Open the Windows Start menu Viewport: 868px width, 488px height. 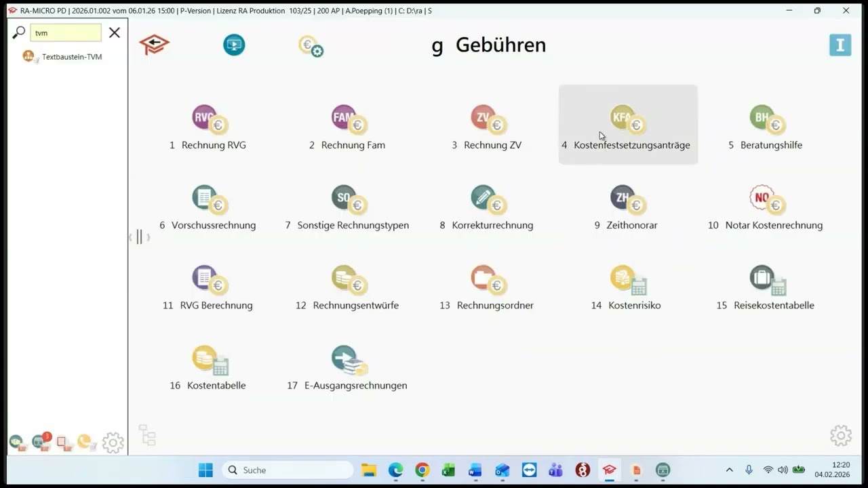tap(205, 470)
